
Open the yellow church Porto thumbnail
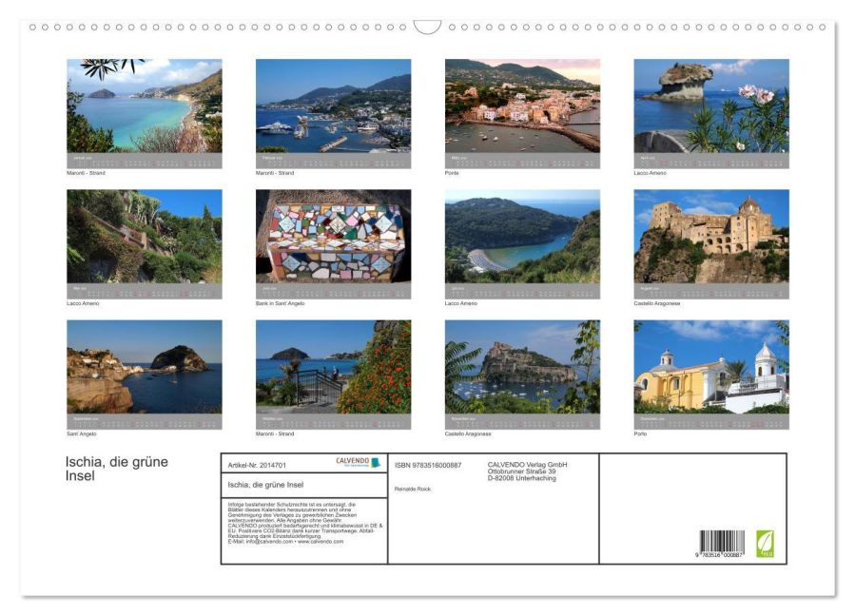coord(711,366)
